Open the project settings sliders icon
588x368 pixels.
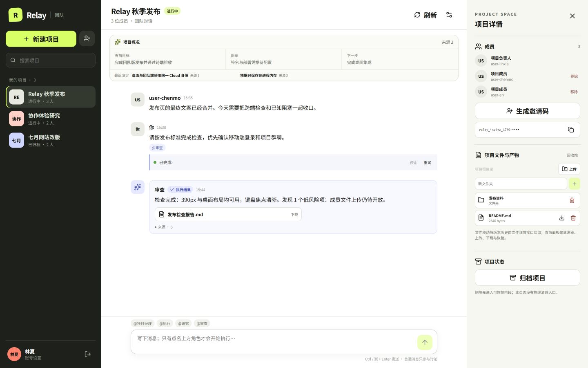[x=449, y=15]
